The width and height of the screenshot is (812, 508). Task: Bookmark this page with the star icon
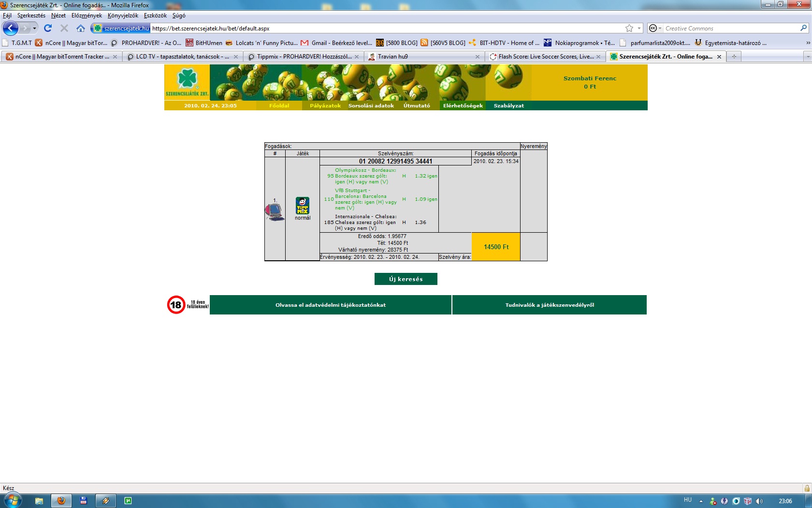click(629, 28)
